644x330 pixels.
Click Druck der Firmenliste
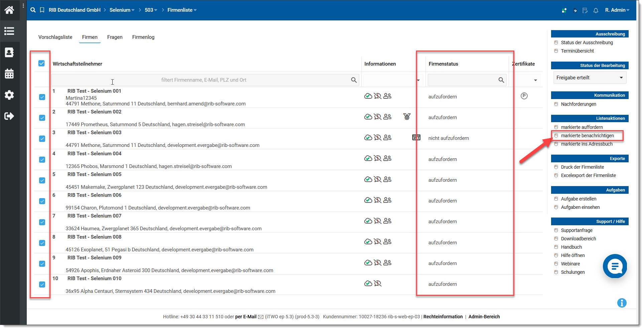click(x=583, y=167)
